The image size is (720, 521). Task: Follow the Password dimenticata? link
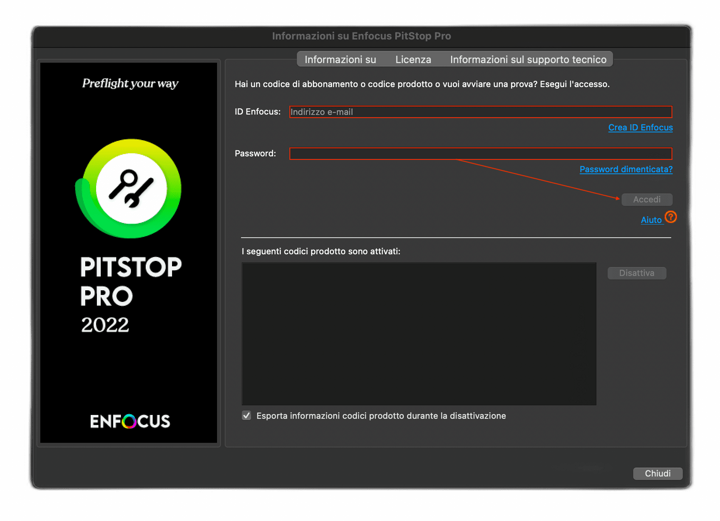click(x=626, y=170)
